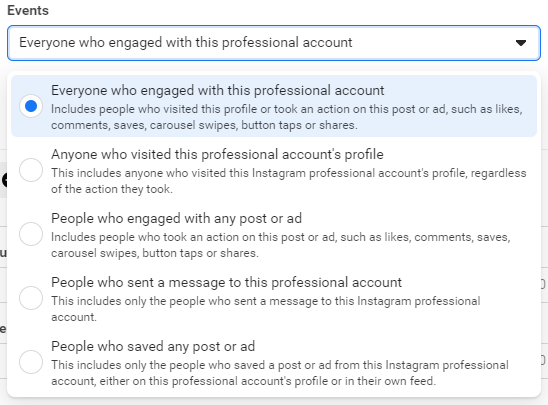This screenshot has height=405, width=548.
Task: Click description "This includes anyone who visited this Instagram"
Action: click(x=289, y=181)
